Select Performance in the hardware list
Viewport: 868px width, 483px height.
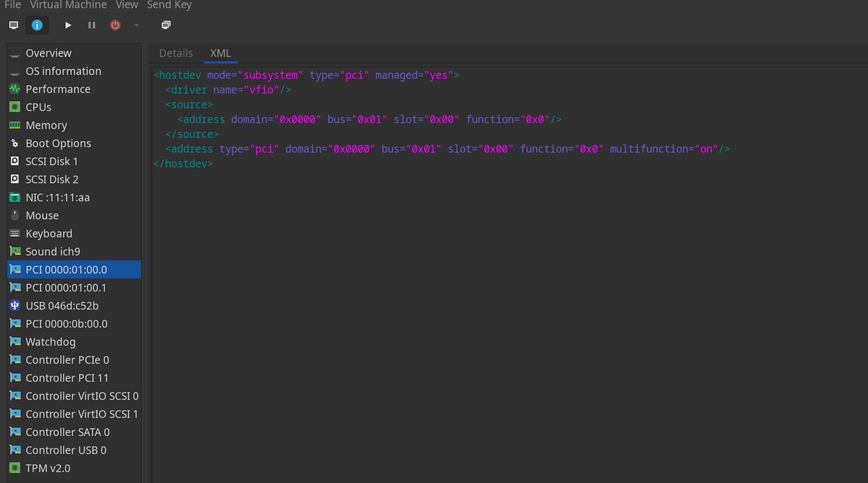pos(58,89)
